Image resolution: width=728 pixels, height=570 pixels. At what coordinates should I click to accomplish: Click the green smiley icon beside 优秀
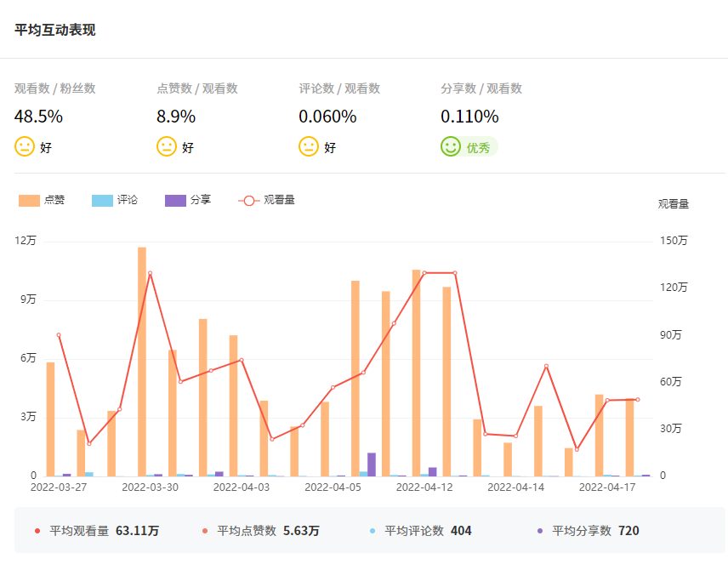[451, 146]
